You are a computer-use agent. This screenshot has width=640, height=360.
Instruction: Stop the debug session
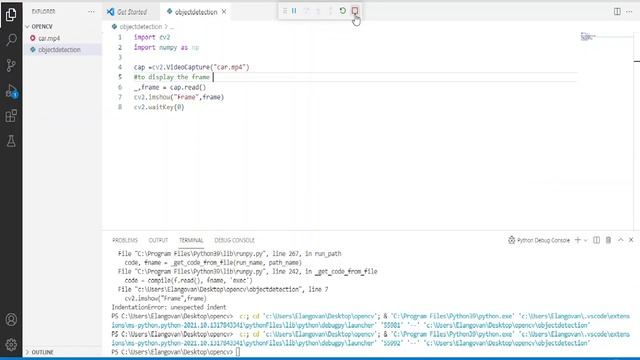click(355, 11)
